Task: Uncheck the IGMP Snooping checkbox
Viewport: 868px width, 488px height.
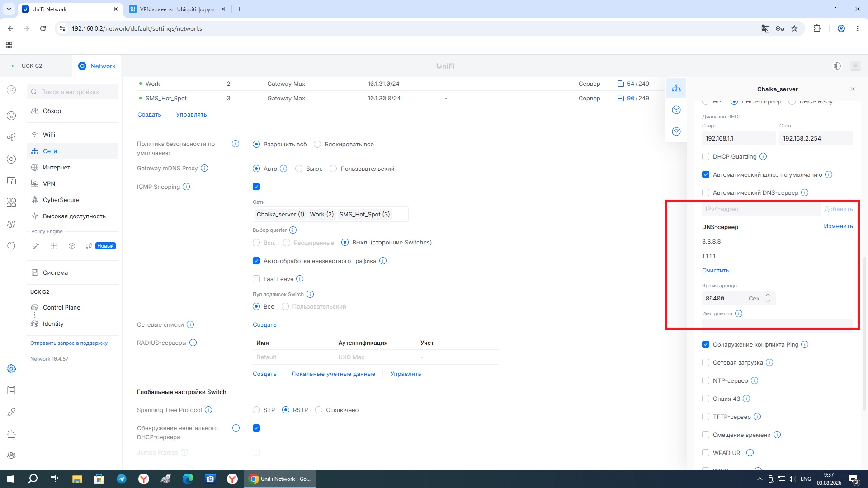Action: pyautogui.click(x=256, y=187)
